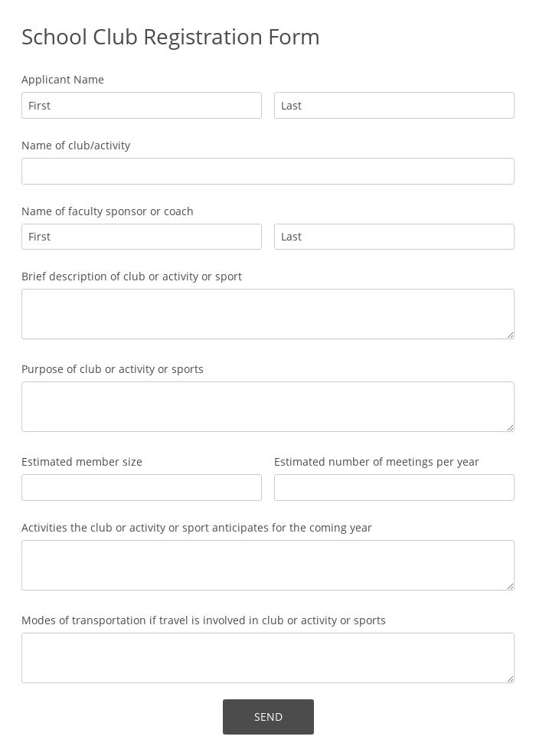Click the Applicant Name label
Viewport: 536px width, 756px height.
(x=63, y=80)
